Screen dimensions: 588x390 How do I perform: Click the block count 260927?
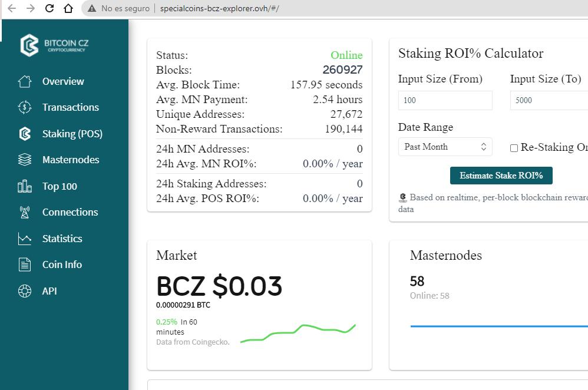342,70
